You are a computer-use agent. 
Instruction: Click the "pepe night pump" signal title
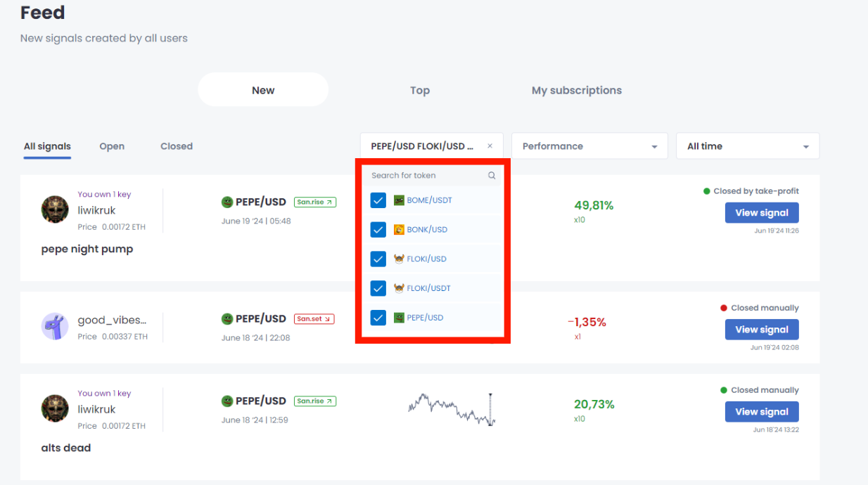click(87, 249)
